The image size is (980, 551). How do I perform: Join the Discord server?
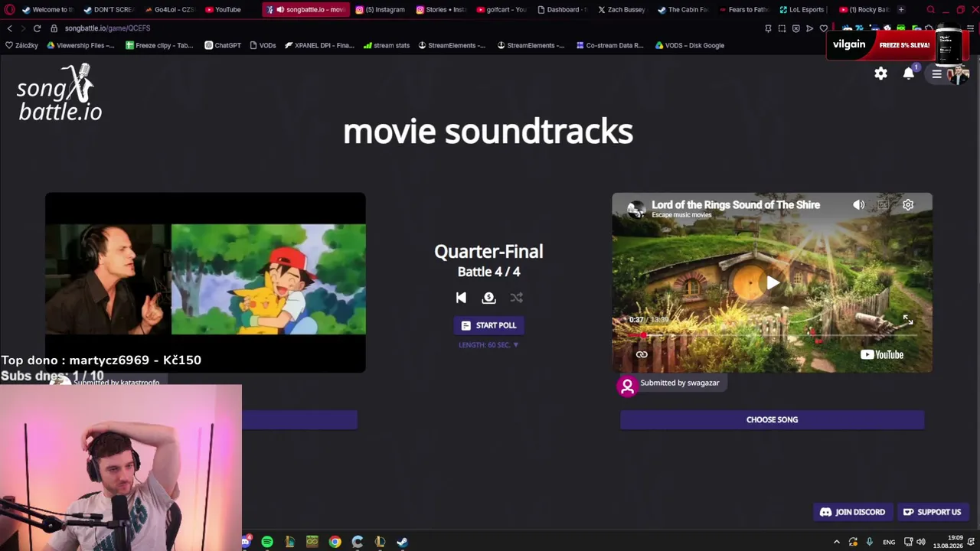coord(852,512)
